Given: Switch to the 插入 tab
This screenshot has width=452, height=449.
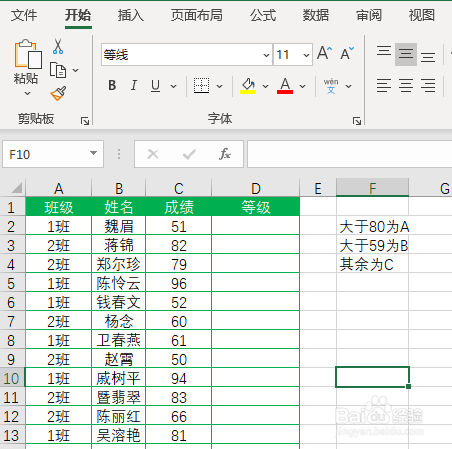Looking at the screenshot, I should tap(131, 15).
